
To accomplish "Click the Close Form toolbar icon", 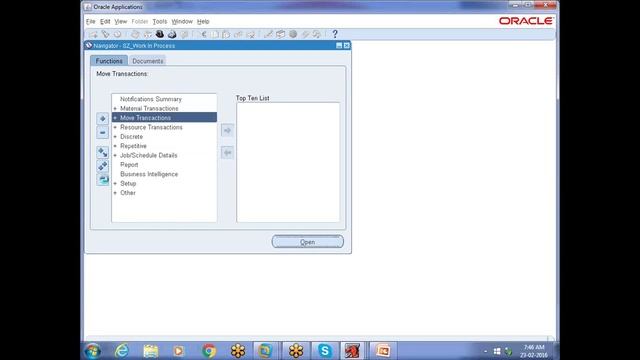I will (x=184, y=34).
